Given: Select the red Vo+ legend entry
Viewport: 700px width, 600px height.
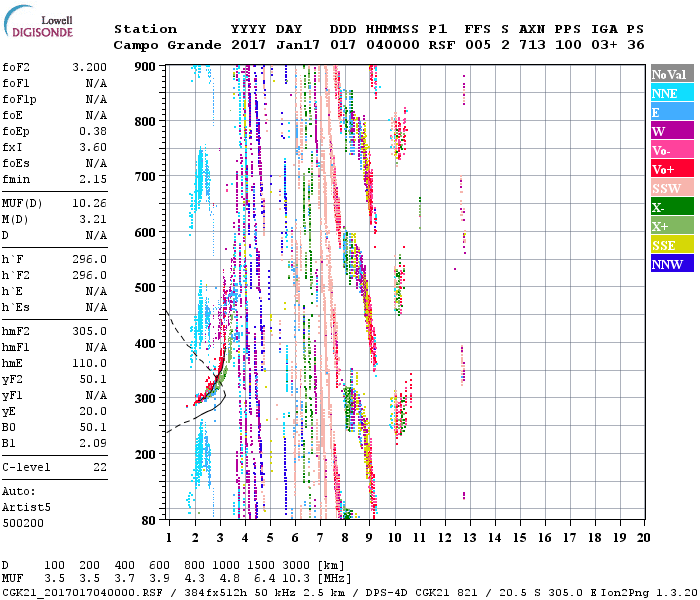Looking at the screenshot, I should click(x=671, y=169).
